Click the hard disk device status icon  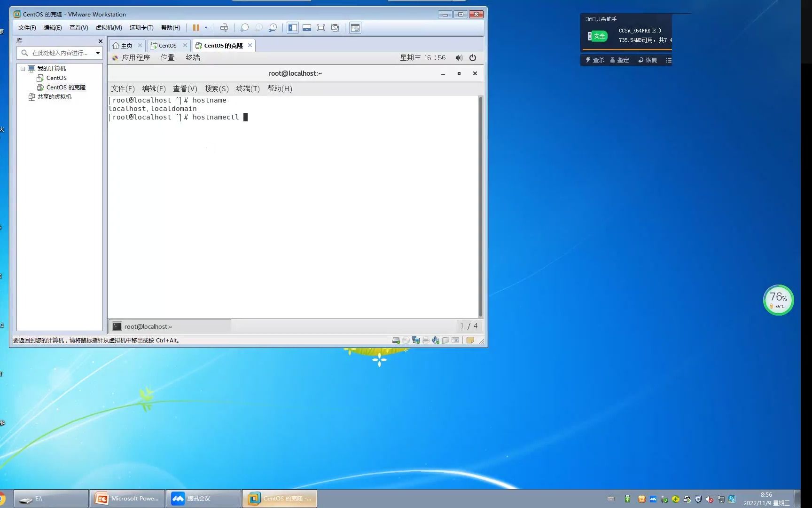tap(396, 340)
